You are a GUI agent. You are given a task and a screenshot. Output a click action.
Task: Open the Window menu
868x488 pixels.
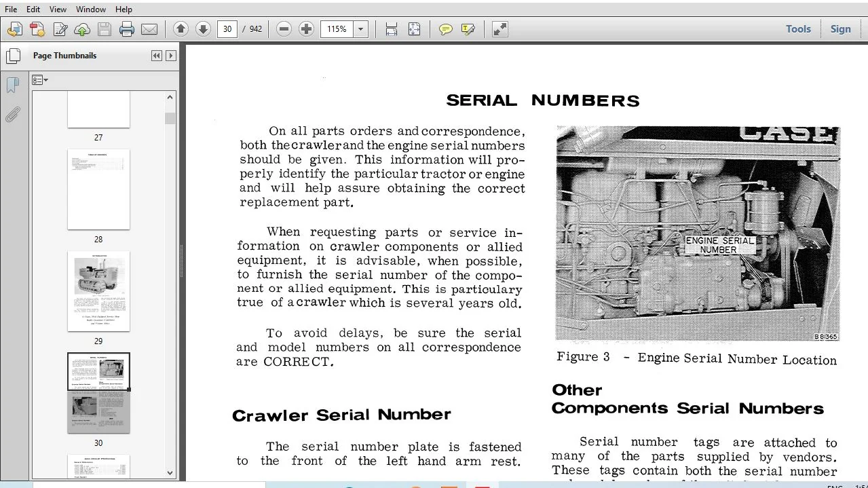[90, 10]
